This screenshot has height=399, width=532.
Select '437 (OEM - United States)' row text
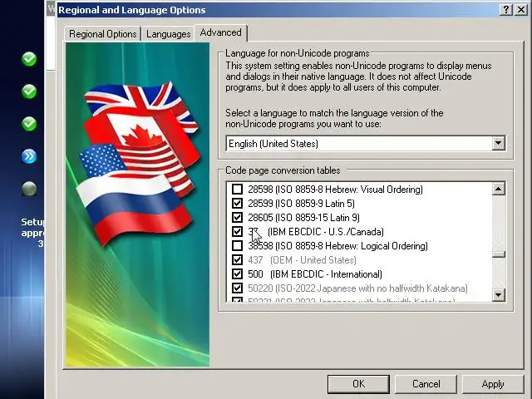coord(302,260)
